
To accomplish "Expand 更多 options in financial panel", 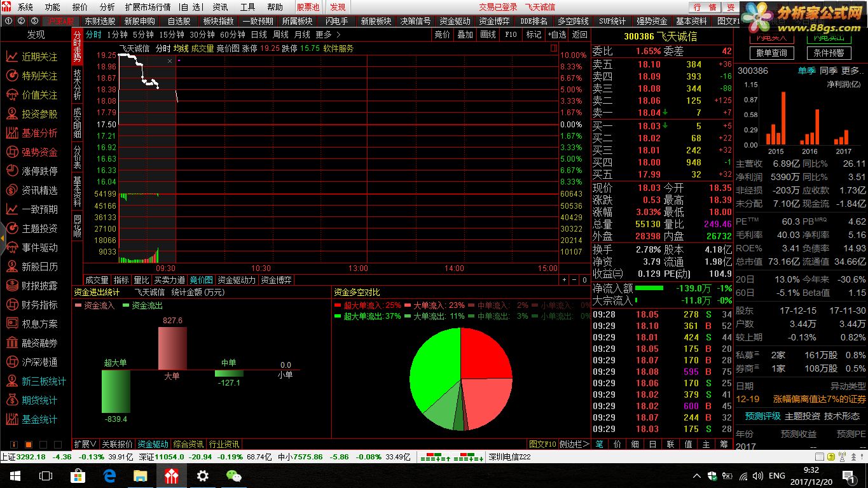I will 851,71.
